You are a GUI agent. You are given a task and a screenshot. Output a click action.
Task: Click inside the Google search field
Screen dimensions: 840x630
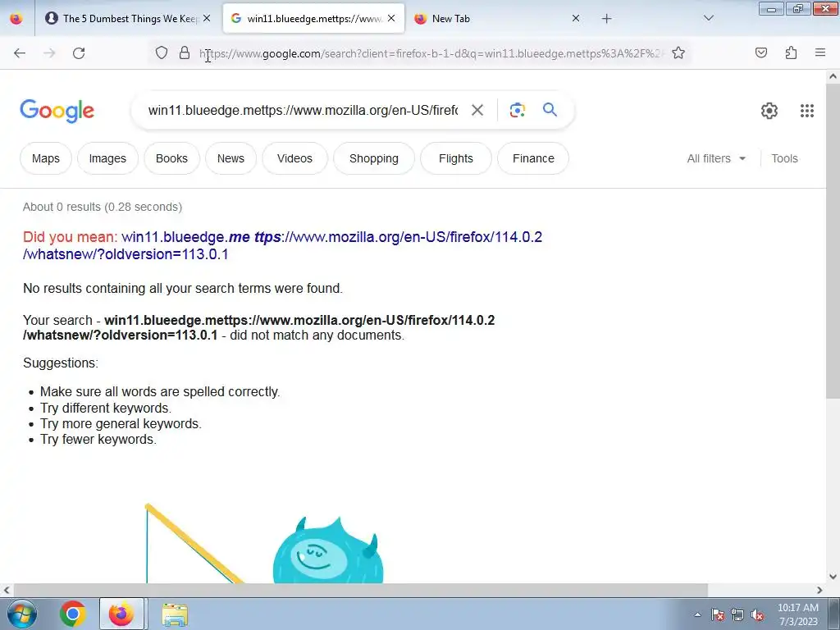click(x=303, y=110)
